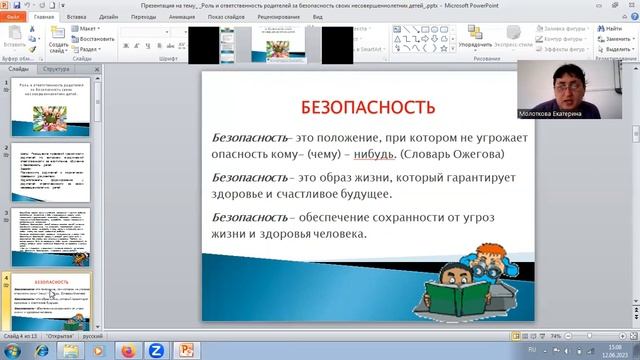The image size is (640, 360).
Task: Toggle Normal view button in the status bar
Action: click(x=516, y=336)
